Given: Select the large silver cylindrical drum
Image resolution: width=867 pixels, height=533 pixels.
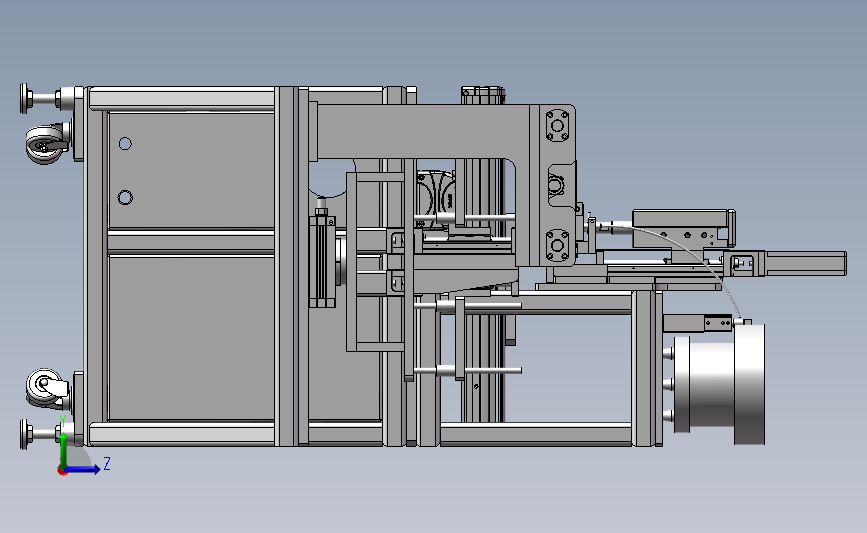Looking at the screenshot, I should [x=719, y=384].
